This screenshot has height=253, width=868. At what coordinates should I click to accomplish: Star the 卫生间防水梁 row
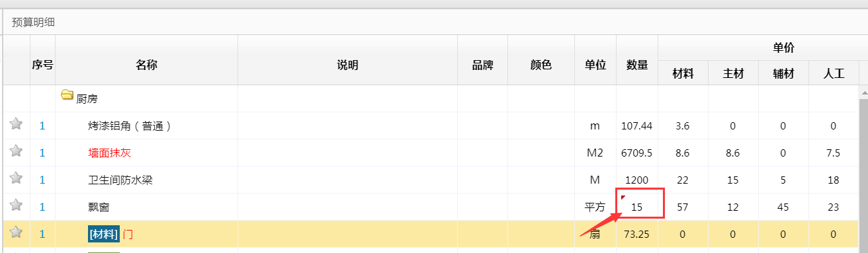tap(16, 178)
